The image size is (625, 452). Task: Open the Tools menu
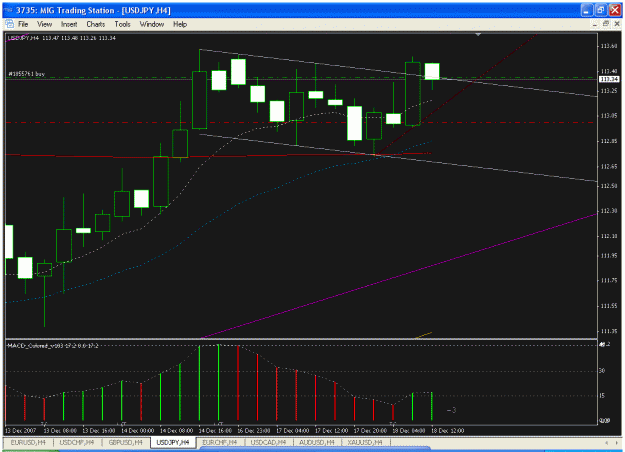pos(122,24)
